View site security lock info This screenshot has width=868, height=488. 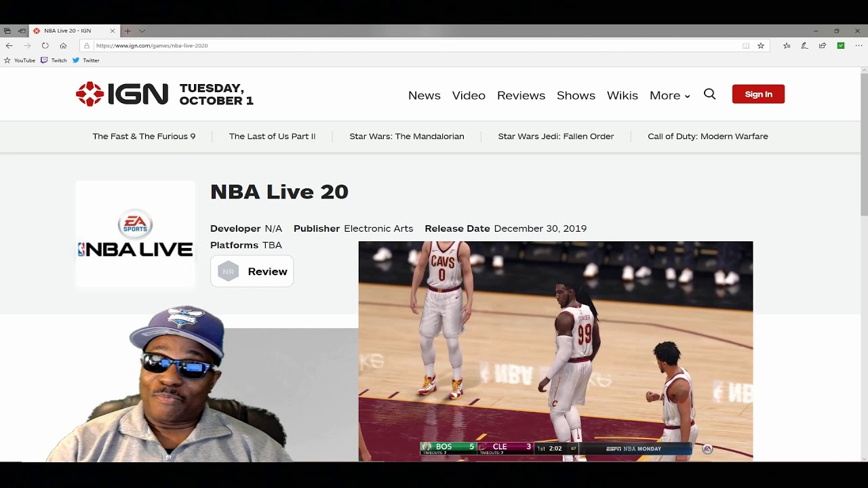click(87, 45)
